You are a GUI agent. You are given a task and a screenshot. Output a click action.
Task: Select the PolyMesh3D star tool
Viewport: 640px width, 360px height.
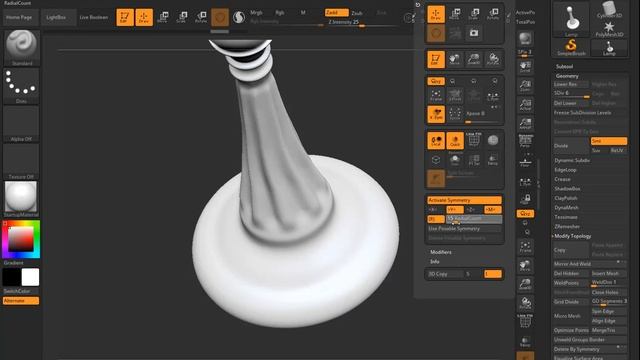[x=609, y=29]
